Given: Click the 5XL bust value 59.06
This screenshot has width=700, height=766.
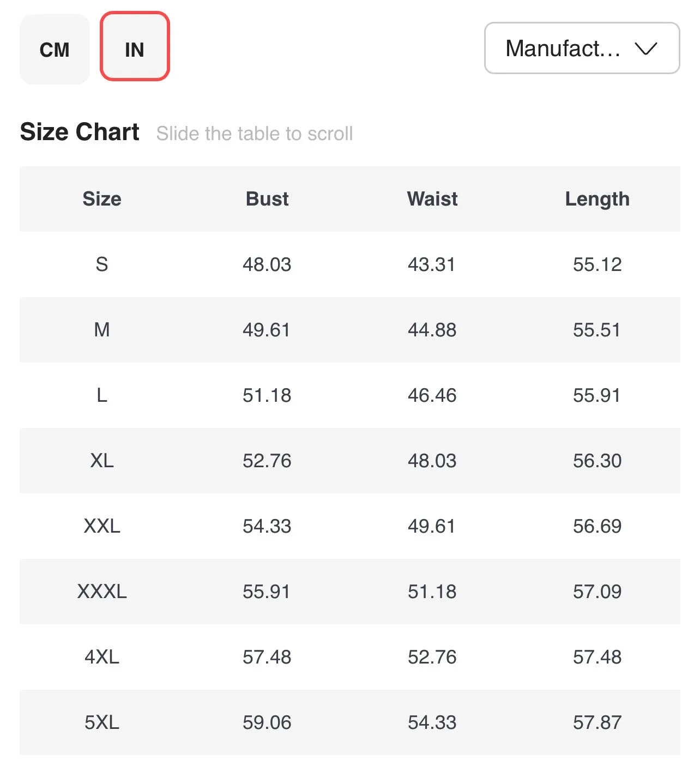Looking at the screenshot, I should tap(267, 722).
